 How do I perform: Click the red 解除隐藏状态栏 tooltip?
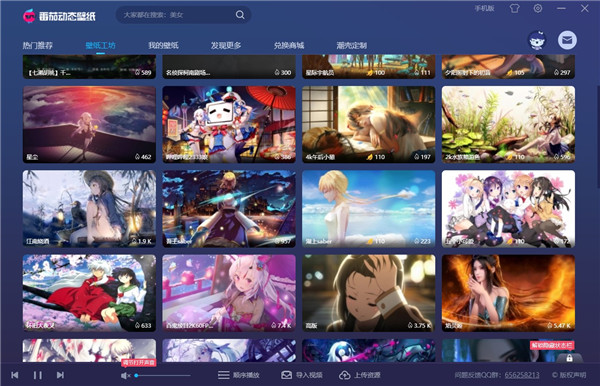click(552, 345)
